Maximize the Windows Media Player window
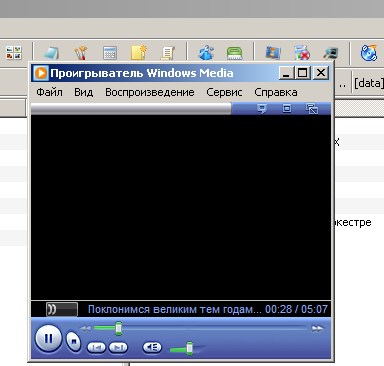This screenshot has height=366, width=384. point(303,73)
